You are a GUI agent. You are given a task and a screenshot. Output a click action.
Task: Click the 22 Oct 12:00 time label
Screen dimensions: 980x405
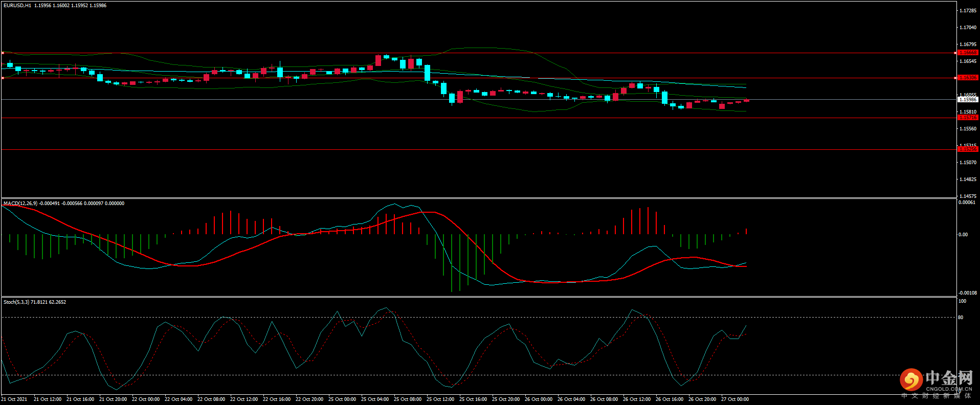244,399
